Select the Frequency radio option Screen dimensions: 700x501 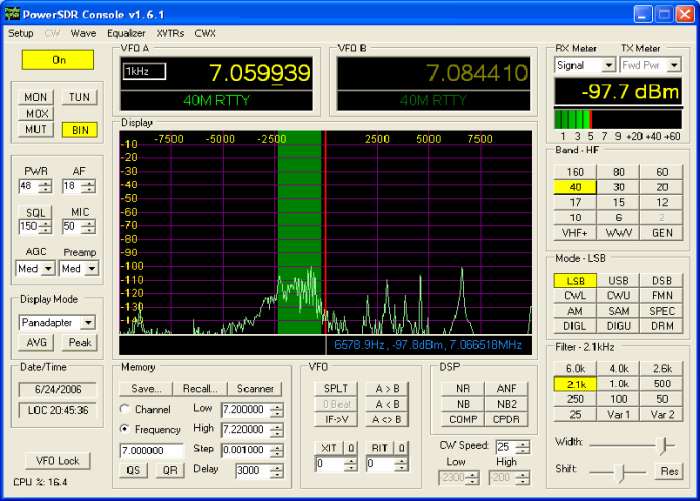point(125,429)
